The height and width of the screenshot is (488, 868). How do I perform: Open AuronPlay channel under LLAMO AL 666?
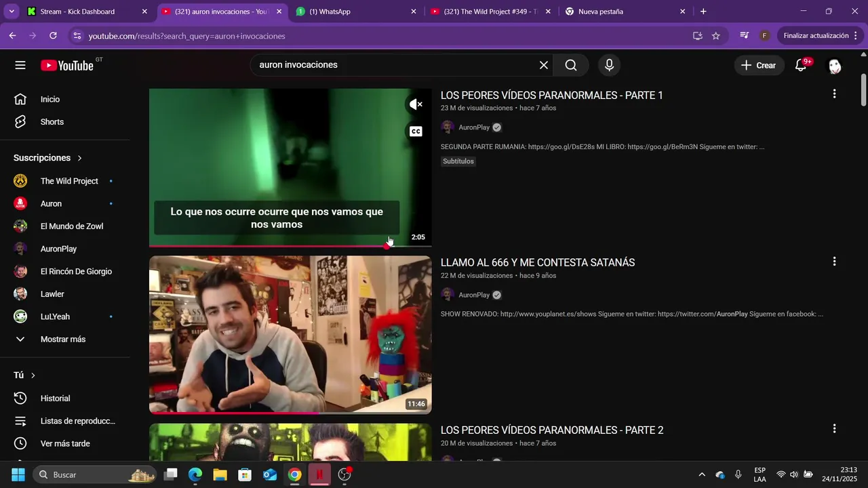coord(474,295)
